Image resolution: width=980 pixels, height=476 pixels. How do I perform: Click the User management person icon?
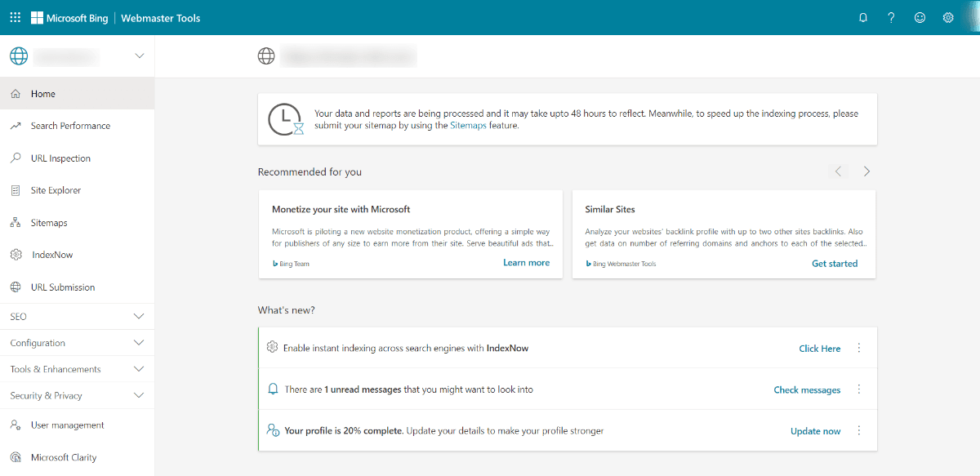pyautogui.click(x=16, y=425)
